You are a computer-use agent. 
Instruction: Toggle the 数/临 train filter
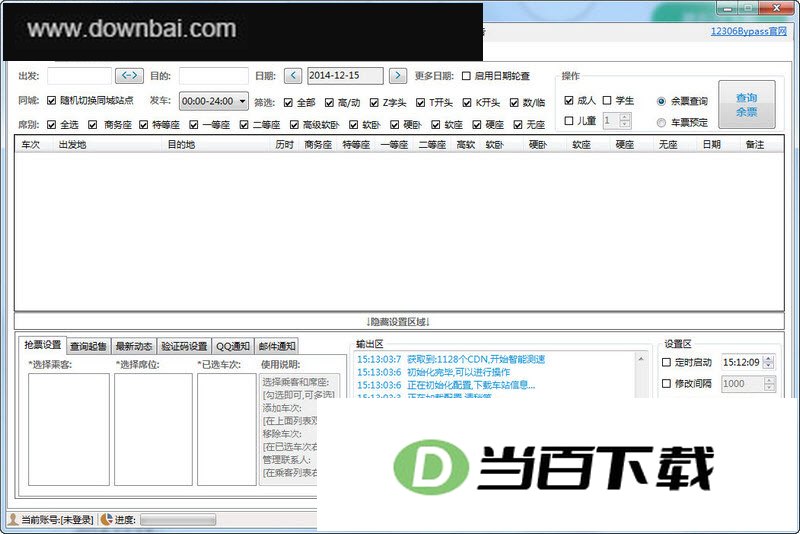[x=514, y=103]
